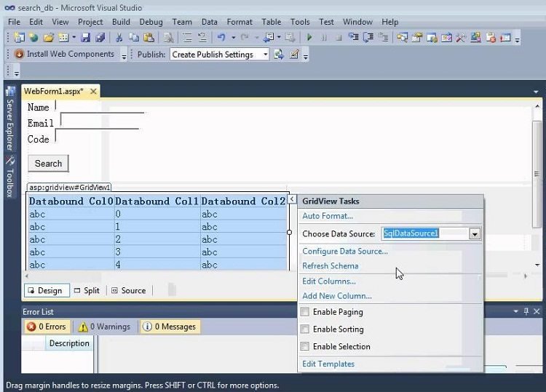Screen dimensions: 546x392
Task: Enable Paging checkbox in GridView Tasks
Action: point(305,312)
